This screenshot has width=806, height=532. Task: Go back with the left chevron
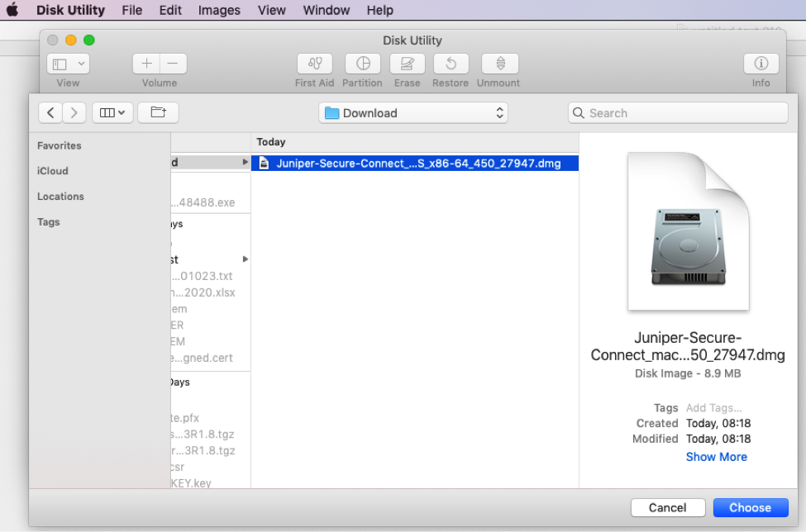tap(50, 113)
